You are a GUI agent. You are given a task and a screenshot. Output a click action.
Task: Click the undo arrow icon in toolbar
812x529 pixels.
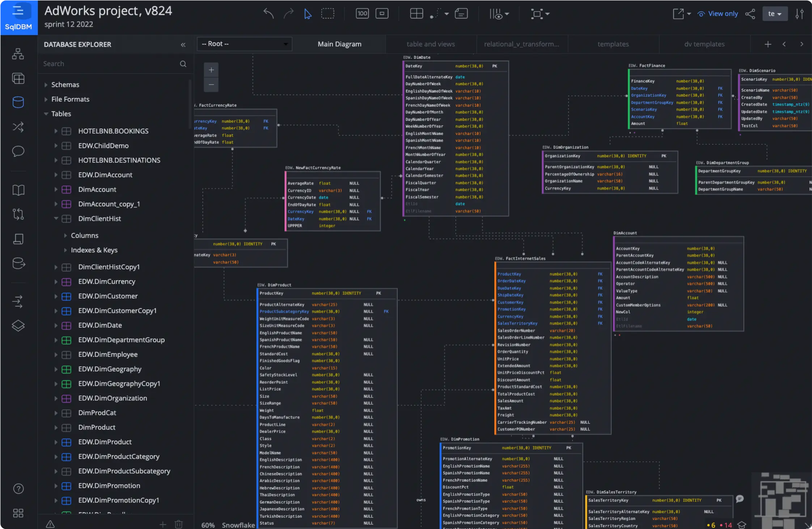click(x=267, y=13)
